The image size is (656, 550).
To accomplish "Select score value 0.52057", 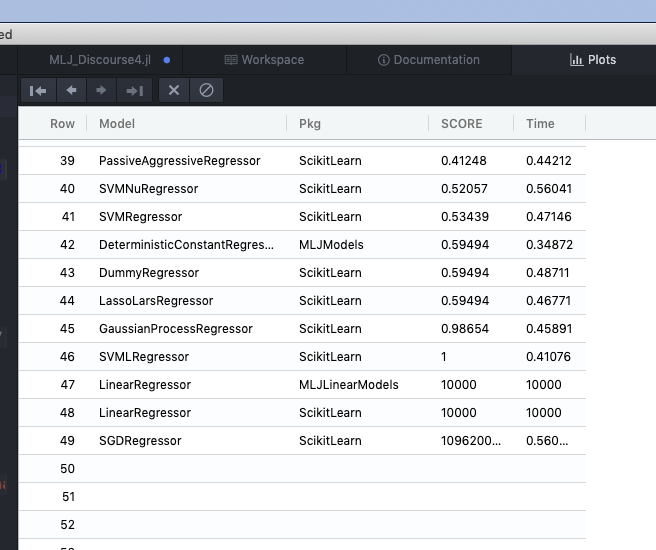I will coord(464,189).
